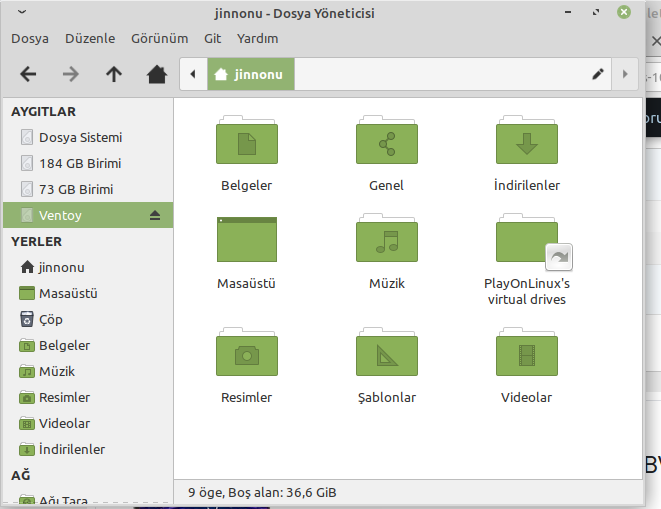Image resolution: width=661 pixels, height=509 pixels.
Task: Open Belgeler in the sidebar
Action: pos(88,345)
